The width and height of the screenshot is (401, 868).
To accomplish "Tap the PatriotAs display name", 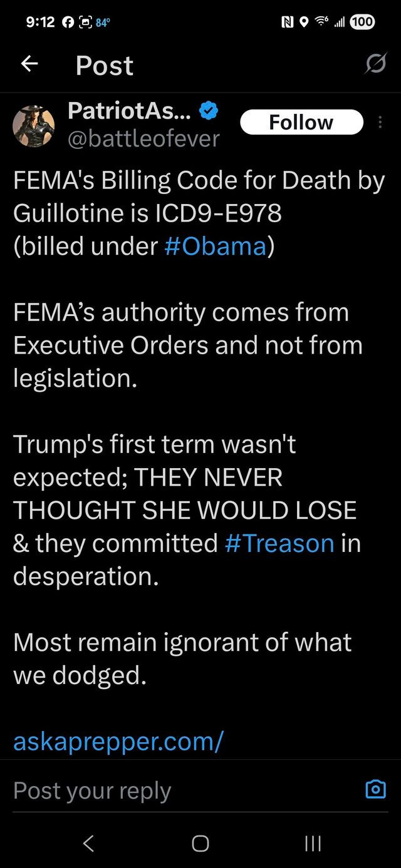I will pyautogui.click(x=130, y=111).
